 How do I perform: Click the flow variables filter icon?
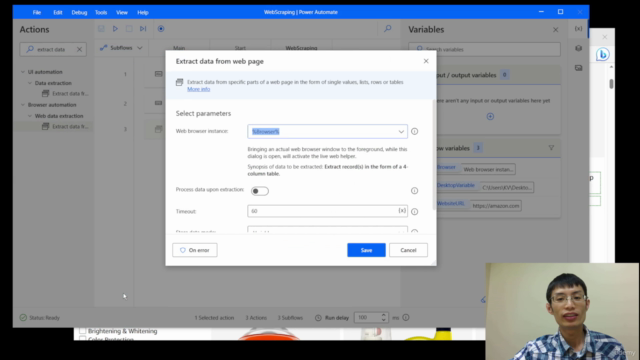(551, 148)
